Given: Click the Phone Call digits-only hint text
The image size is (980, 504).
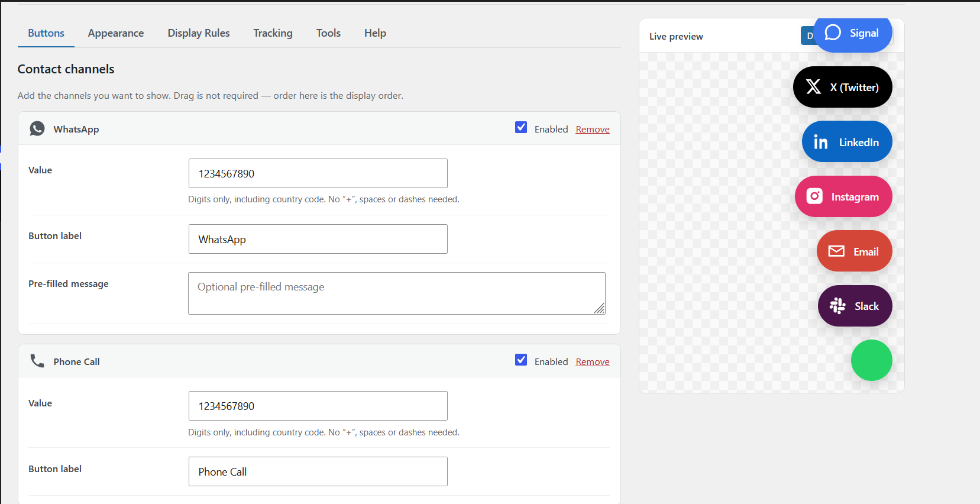Looking at the screenshot, I should 324,432.
